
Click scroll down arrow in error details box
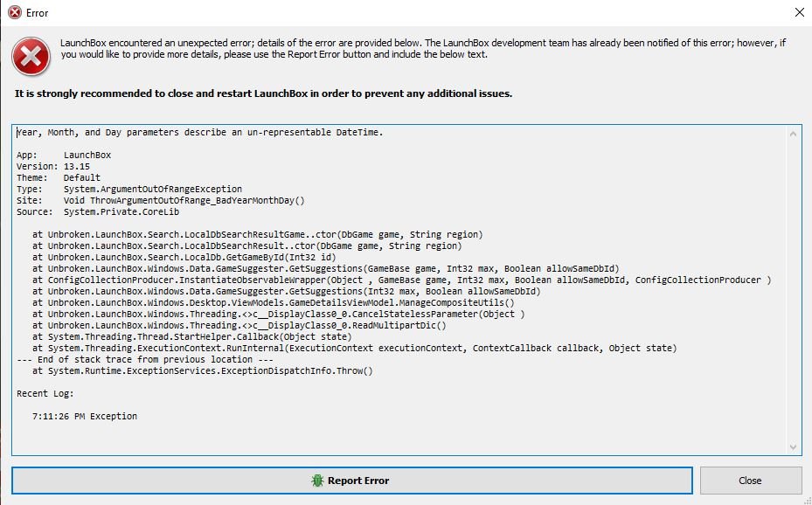pyautogui.click(x=793, y=447)
